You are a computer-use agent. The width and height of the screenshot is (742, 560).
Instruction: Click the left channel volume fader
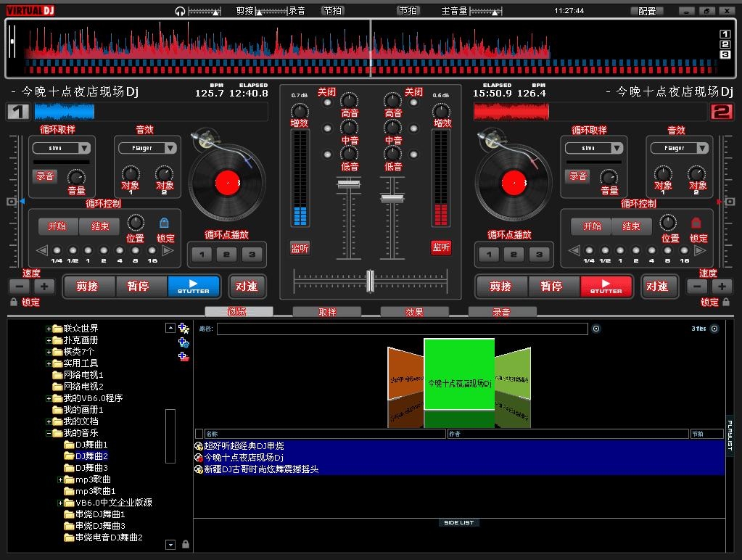(x=349, y=184)
